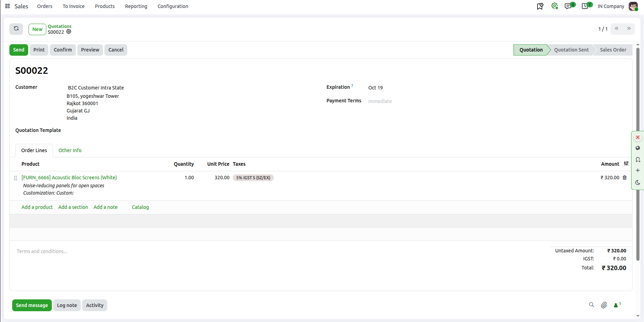Select Quotation Sent status stage
The width and height of the screenshot is (644, 322).
571,50
